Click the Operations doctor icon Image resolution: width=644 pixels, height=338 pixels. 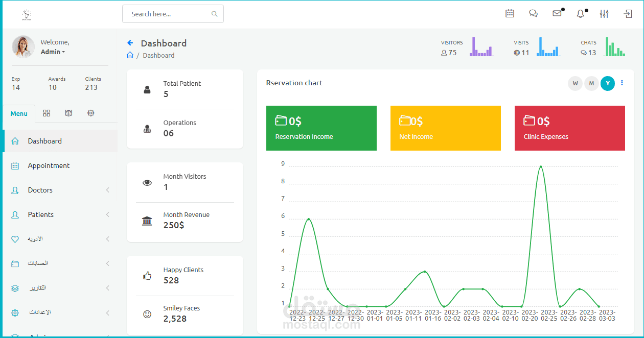click(x=147, y=129)
